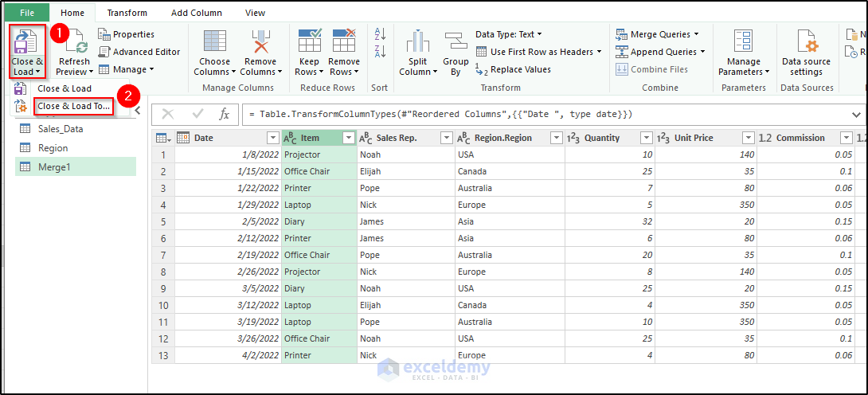The width and height of the screenshot is (868, 395).
Task: Click the Remove Columns icon
Action: pos(260,41)
